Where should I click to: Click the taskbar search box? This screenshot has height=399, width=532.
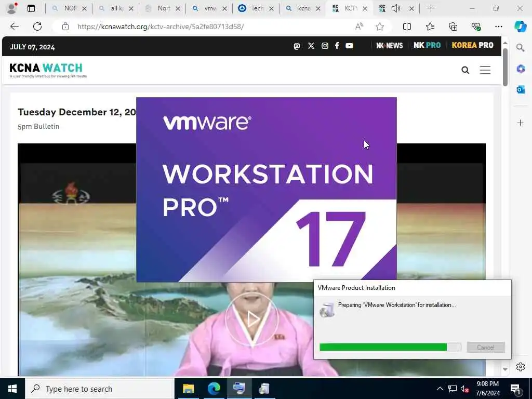pos(99,389)
